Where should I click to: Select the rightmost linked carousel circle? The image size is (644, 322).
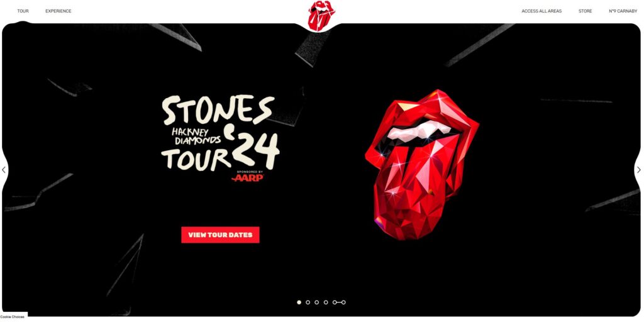point(343,303)
